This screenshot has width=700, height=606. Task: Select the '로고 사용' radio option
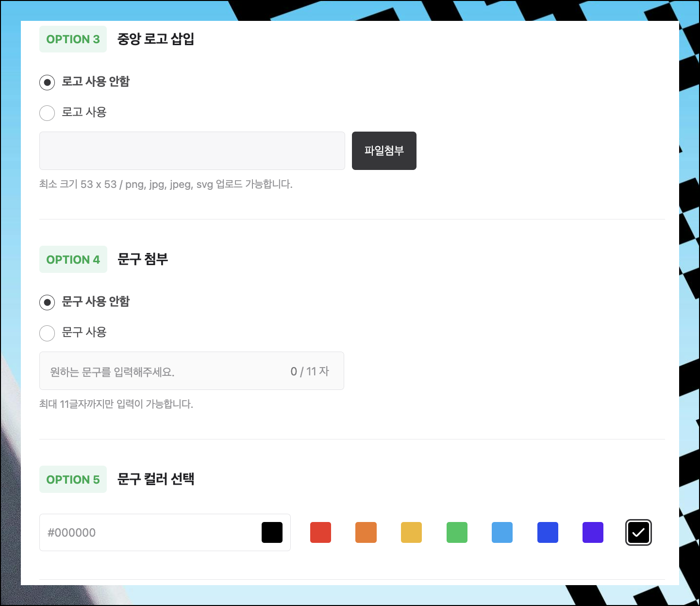point(47,113)
